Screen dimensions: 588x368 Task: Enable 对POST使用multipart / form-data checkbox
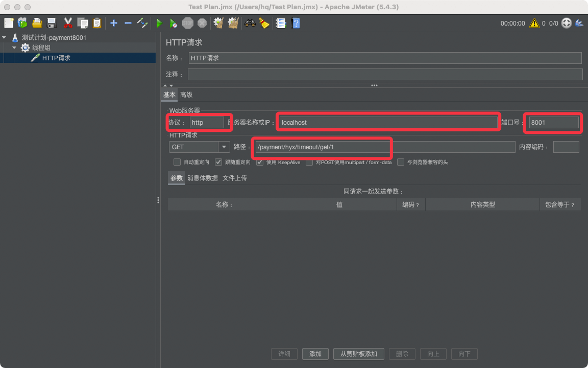click(309, 162)
